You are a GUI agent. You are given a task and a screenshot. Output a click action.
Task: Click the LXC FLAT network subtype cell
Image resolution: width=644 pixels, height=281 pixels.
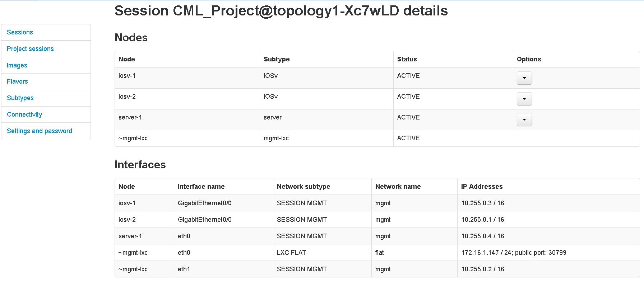[x=291, y=253]
